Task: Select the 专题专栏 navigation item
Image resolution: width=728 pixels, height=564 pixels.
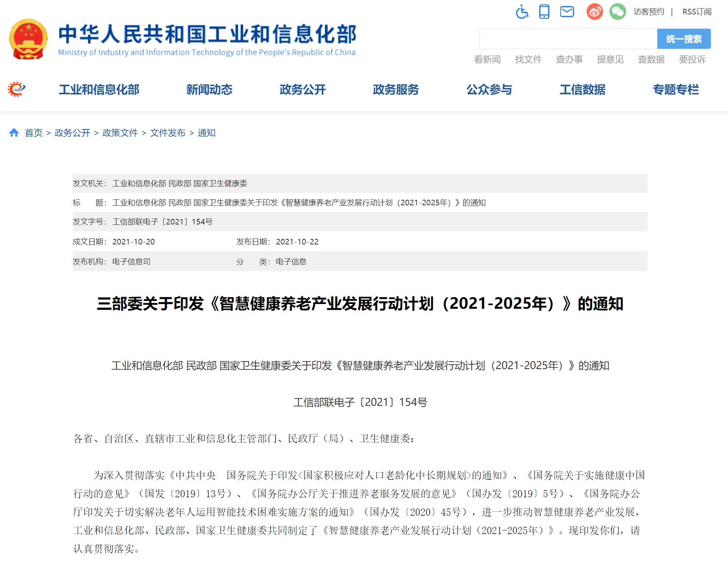Action: pyautogui.click(x=676, y=89)
